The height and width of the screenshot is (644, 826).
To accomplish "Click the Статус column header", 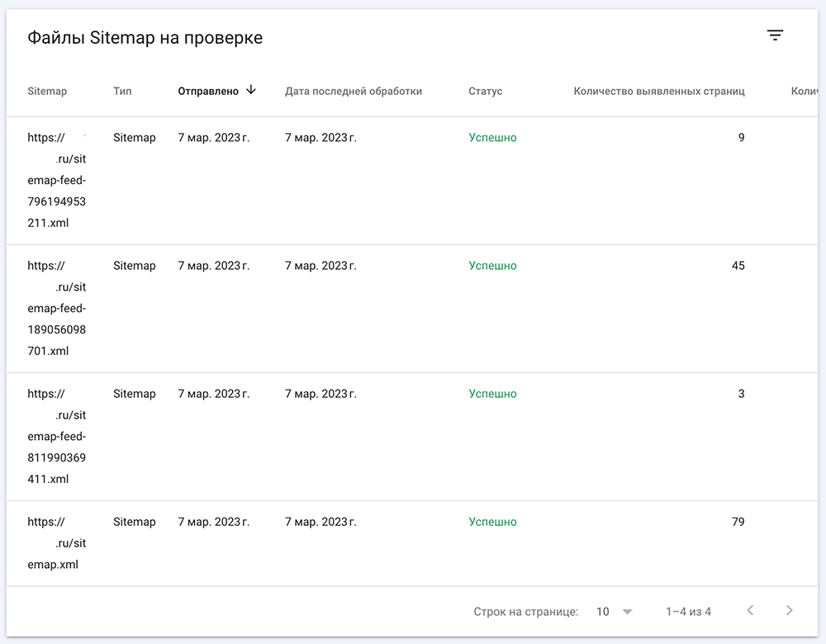I will tap(485, 91).
